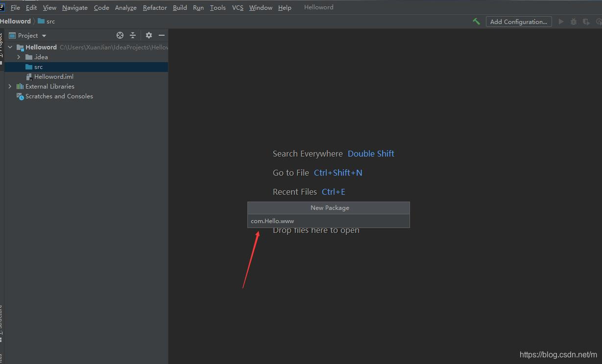The image size is (602, 364).
Task: Click the Go to File hint text
Action: pos(291,173)
